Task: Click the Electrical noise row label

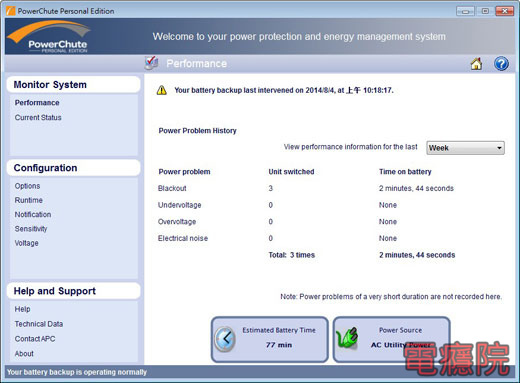Action: [x=183, y=238]
